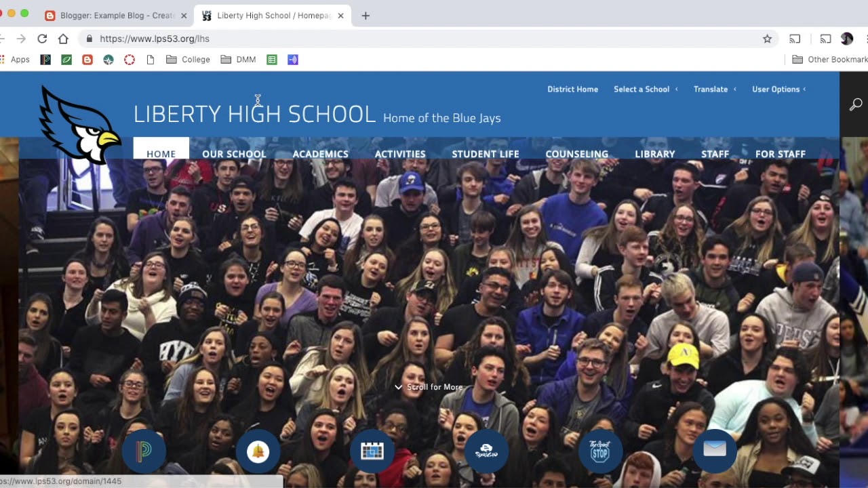Go to District Home link
This screenshot has height=488, width=868.
tap(573, 89)
